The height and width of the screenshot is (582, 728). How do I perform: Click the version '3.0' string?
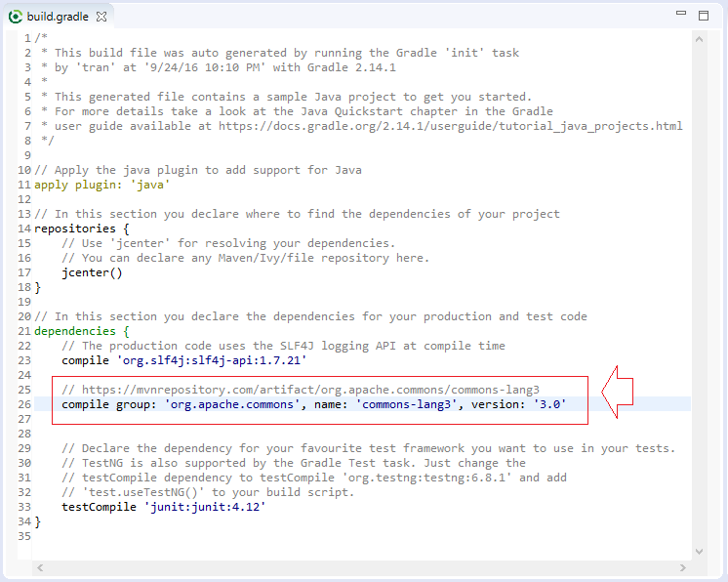(x=549, y=404)
